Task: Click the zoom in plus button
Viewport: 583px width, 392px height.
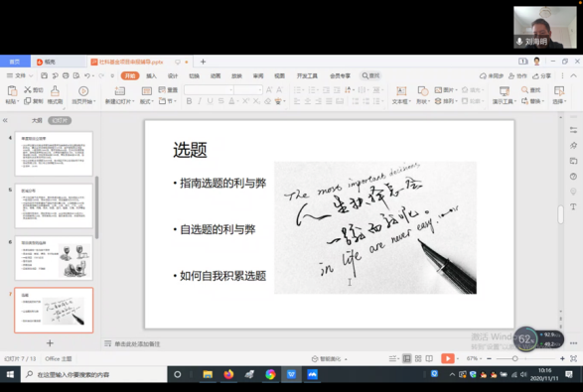Action: point(562,358)
